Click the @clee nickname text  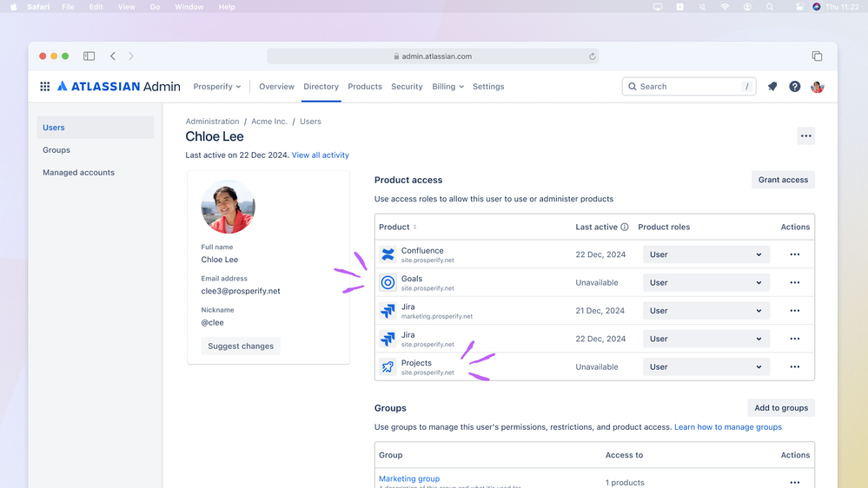213,322
